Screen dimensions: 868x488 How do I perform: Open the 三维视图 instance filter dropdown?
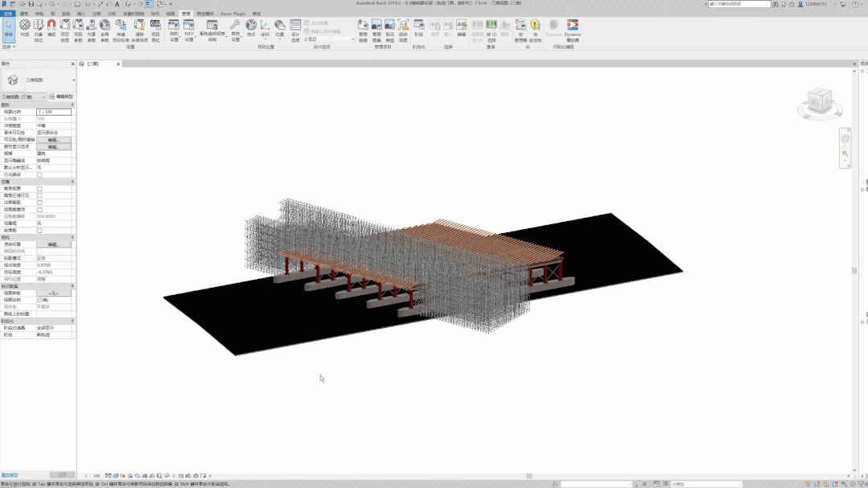tap(43, 96)
